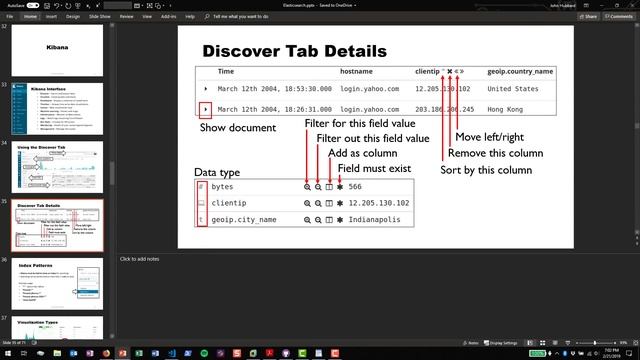
Task: Open Display Settings in the status bar
Action: pyautogui.click(x=500, y=343)
